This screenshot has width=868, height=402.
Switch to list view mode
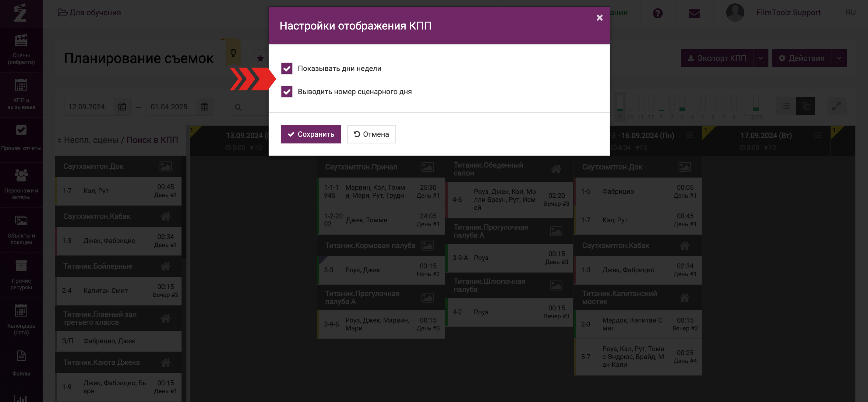coord(786,106)
